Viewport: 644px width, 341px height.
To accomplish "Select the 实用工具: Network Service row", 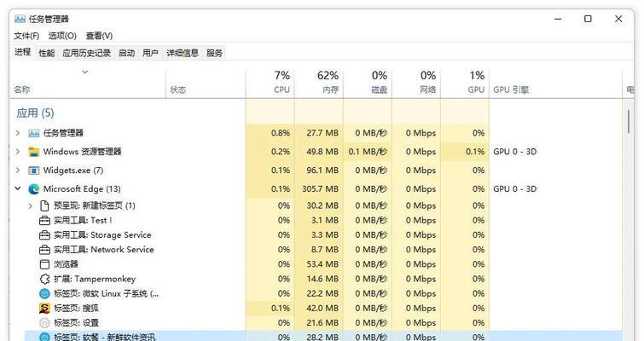I will (x=323, y=250).
